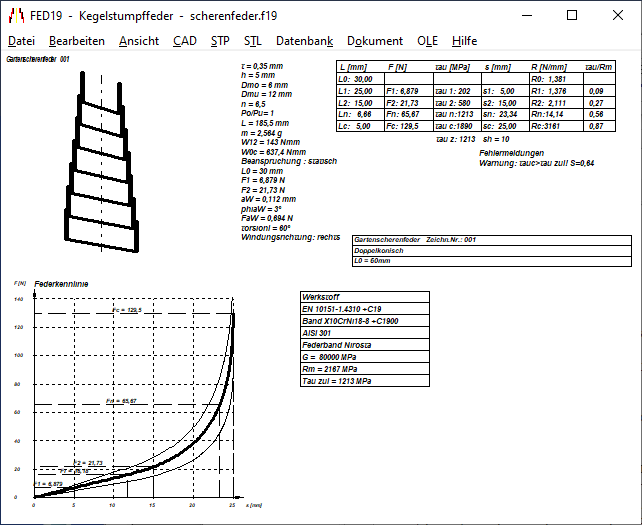Click the Warnung tauc>tau zul message
This screenshot has height=525, width=642.
537,162
